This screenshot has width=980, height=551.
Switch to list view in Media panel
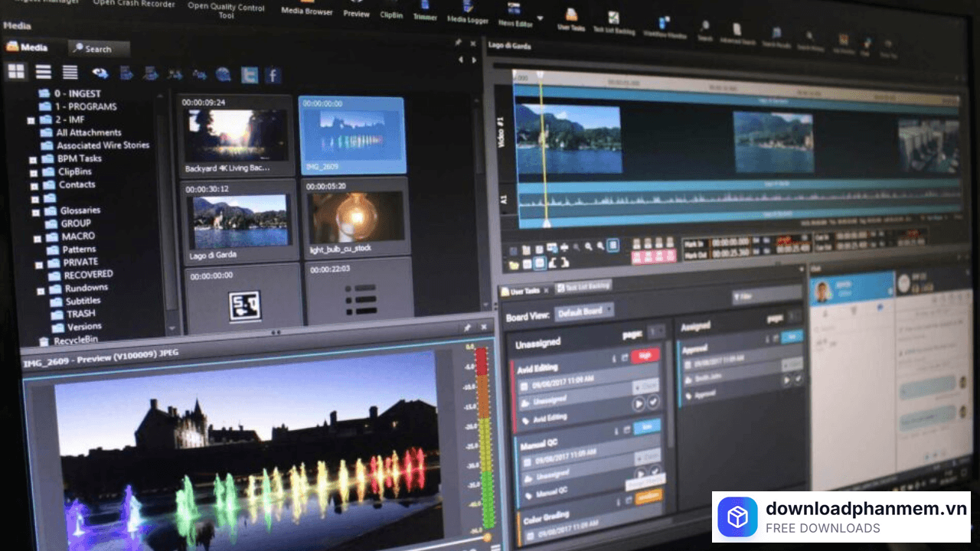coord(44,72)
